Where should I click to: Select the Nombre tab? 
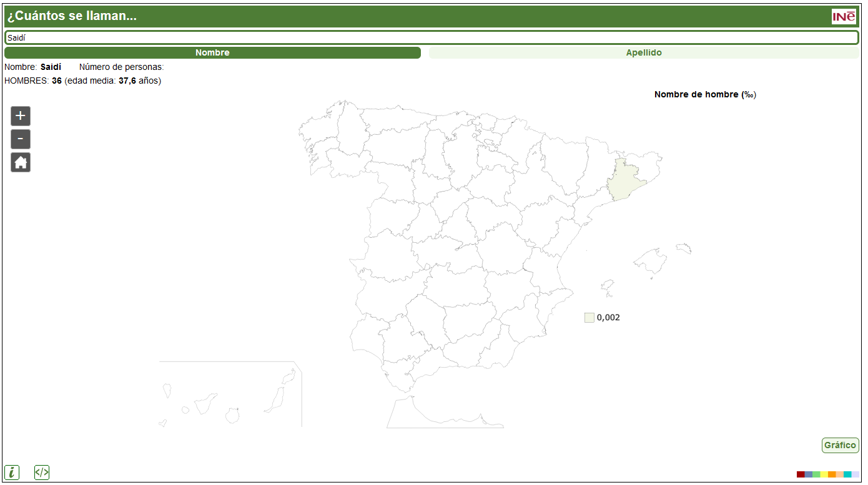pyautogui.click(x=212, y=53)
